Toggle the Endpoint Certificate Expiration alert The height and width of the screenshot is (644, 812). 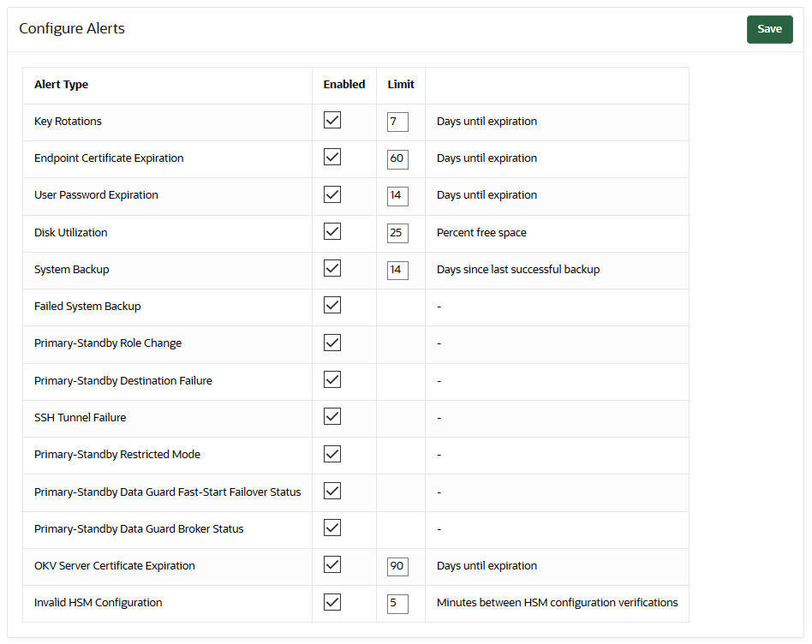331,158
